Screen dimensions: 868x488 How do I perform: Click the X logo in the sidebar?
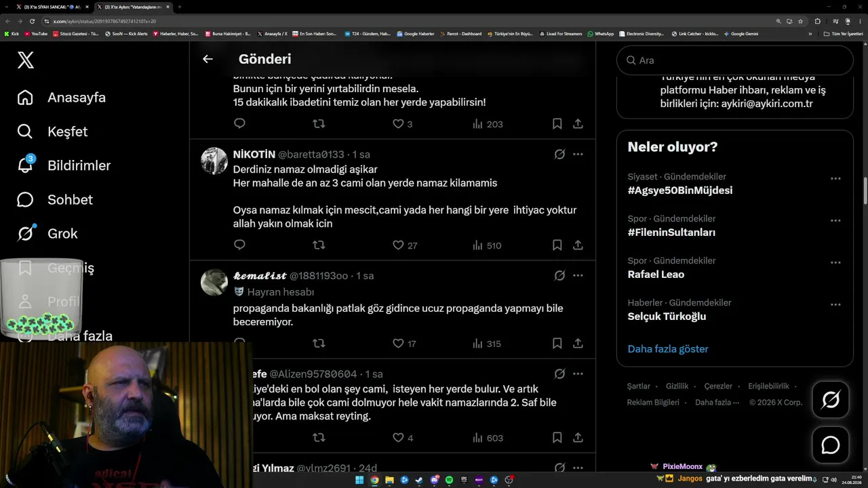(25, 60)
